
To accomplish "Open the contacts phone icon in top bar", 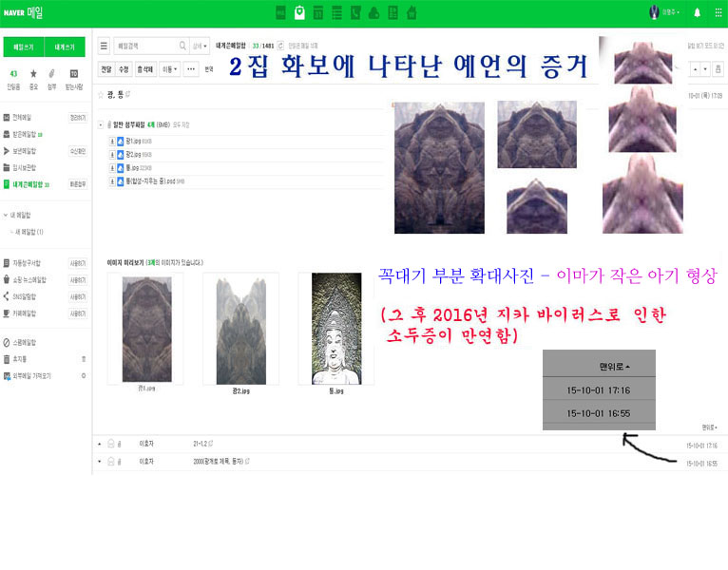I will pyautogui.click(x=355, y=13).
